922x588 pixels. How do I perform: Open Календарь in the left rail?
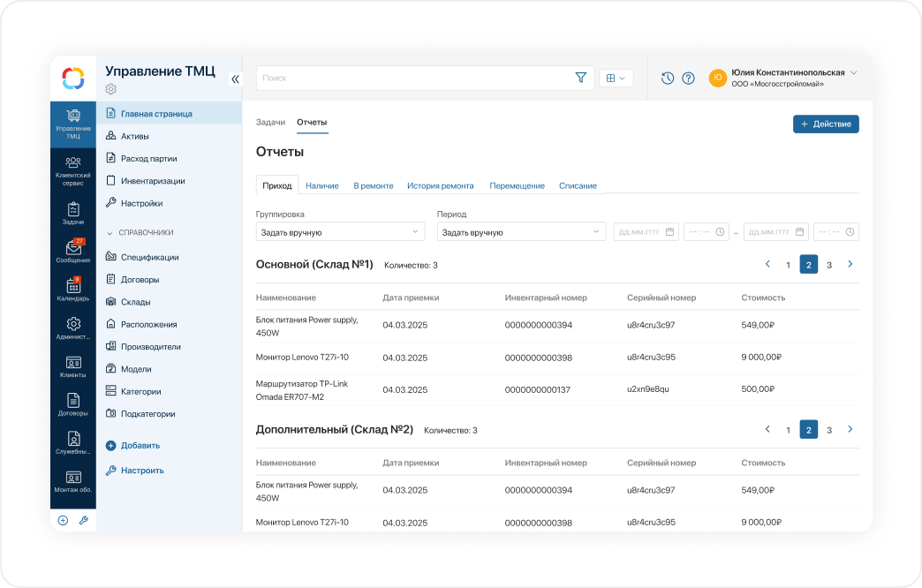[73, 290]
